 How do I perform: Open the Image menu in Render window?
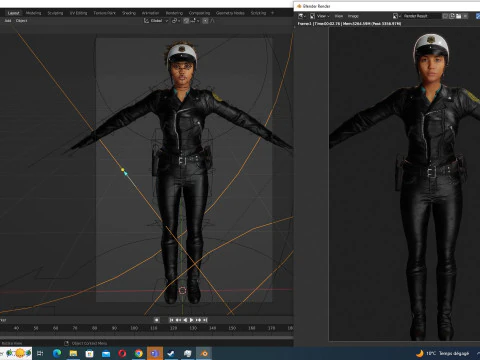[x=353, y=16]
